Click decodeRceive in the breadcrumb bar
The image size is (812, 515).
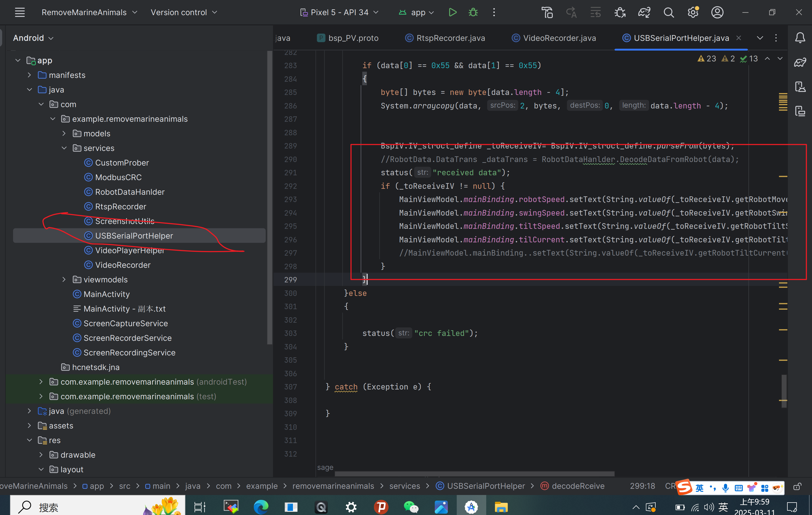coord(578,486)
